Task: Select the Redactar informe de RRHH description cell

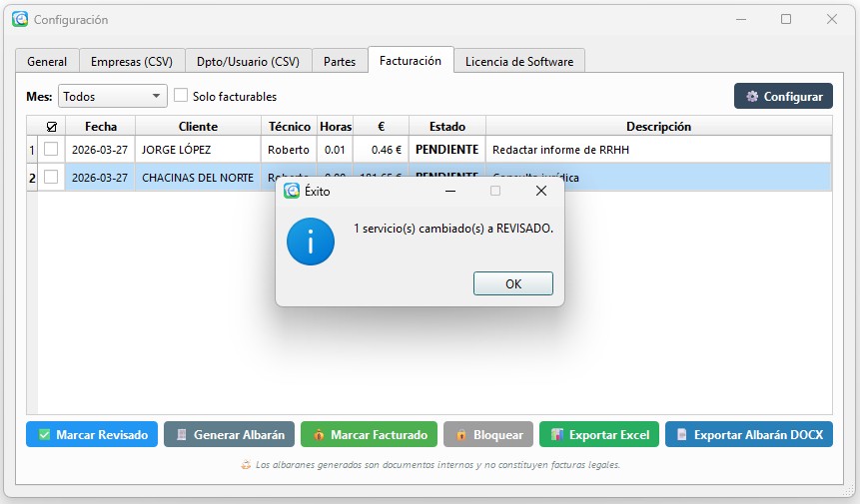Action: pos(657,150)
